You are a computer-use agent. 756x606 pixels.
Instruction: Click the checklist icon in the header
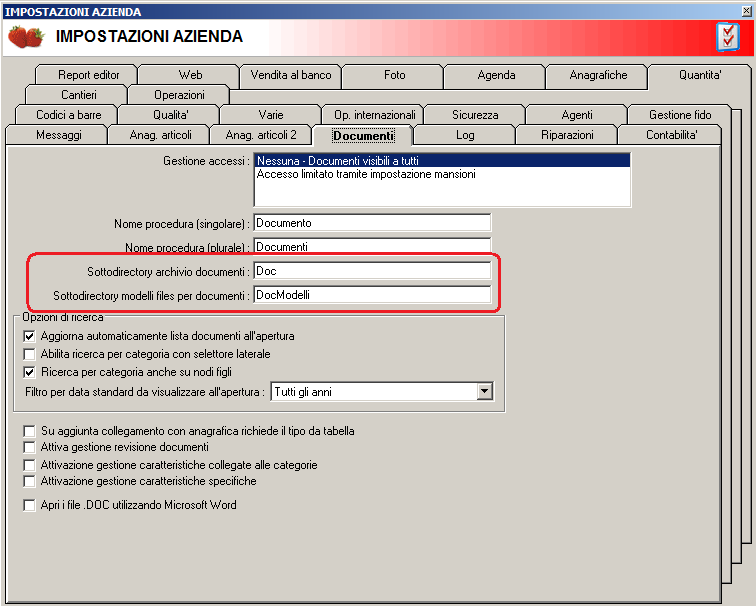point(728,37)
